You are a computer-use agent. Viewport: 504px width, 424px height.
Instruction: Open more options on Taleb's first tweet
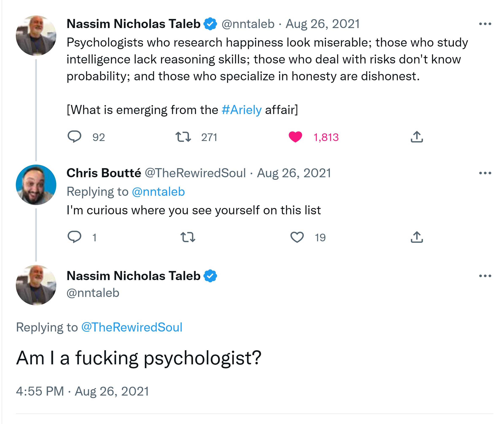[x=485, y=24]
